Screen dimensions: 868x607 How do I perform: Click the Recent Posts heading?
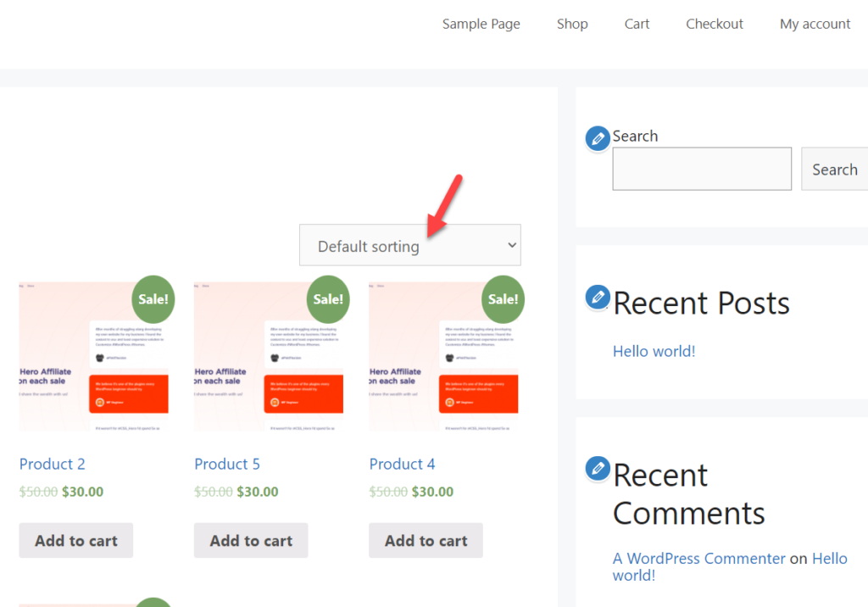coord(701,303)
